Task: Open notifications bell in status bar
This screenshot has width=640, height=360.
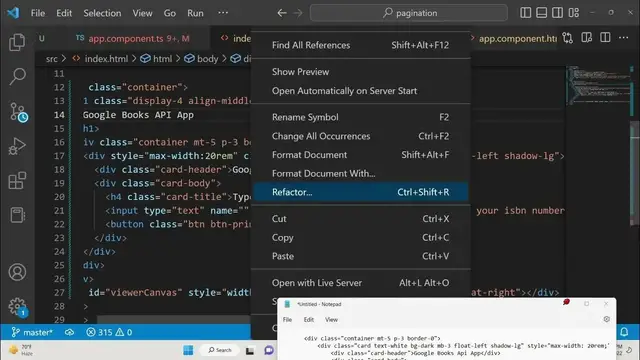Action: 624,332
